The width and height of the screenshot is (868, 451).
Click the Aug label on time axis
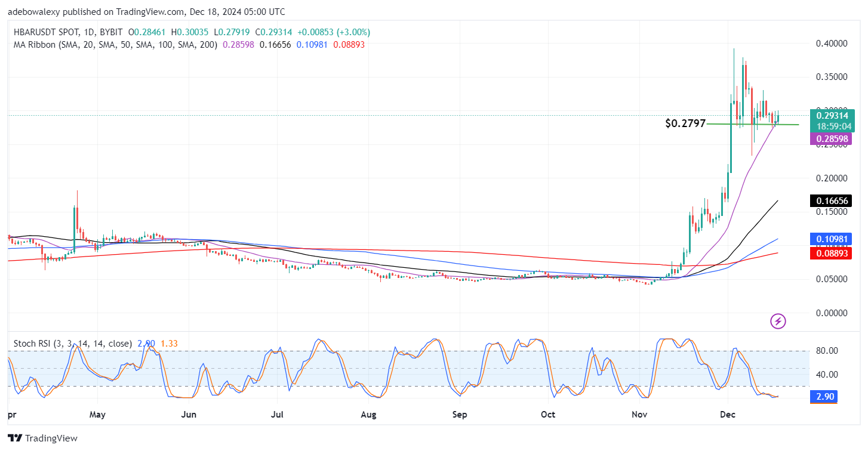pos(369,413)
